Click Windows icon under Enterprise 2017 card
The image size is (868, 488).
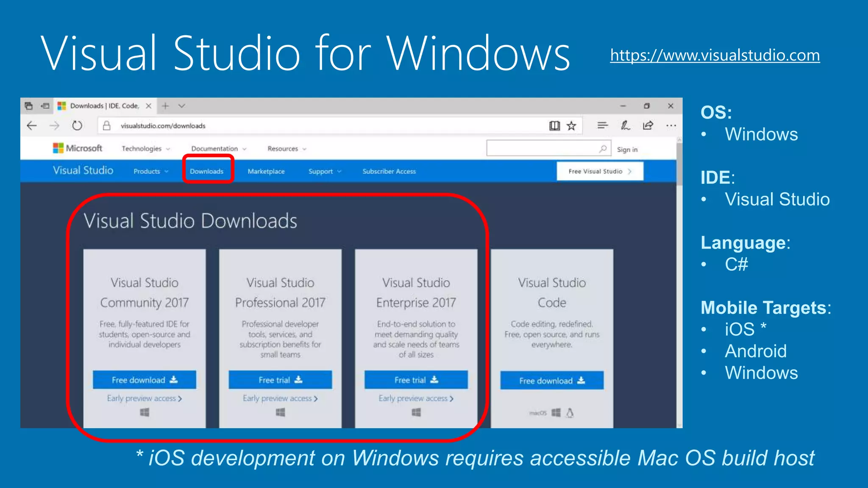416,412
